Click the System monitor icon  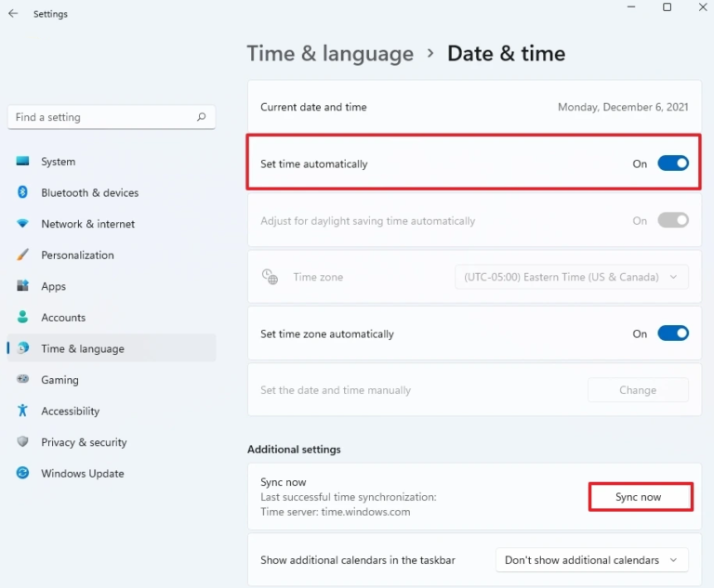click(22, 161)
